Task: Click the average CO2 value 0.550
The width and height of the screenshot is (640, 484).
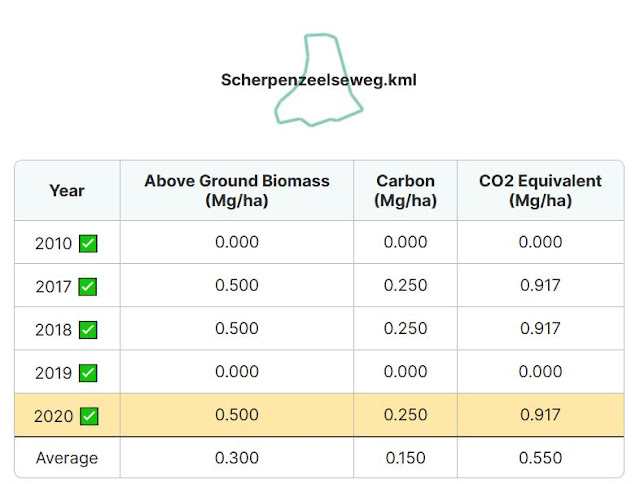Action: [x=540, y=458]
